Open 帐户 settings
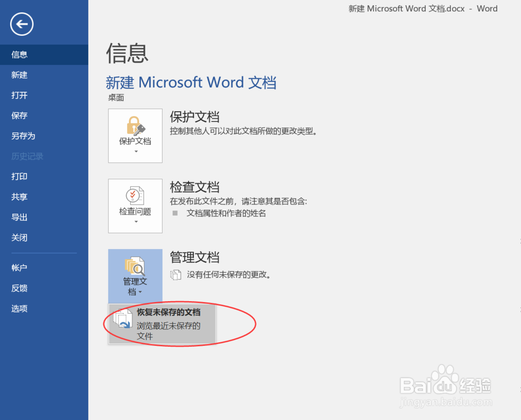 click(x=44, y=268)
